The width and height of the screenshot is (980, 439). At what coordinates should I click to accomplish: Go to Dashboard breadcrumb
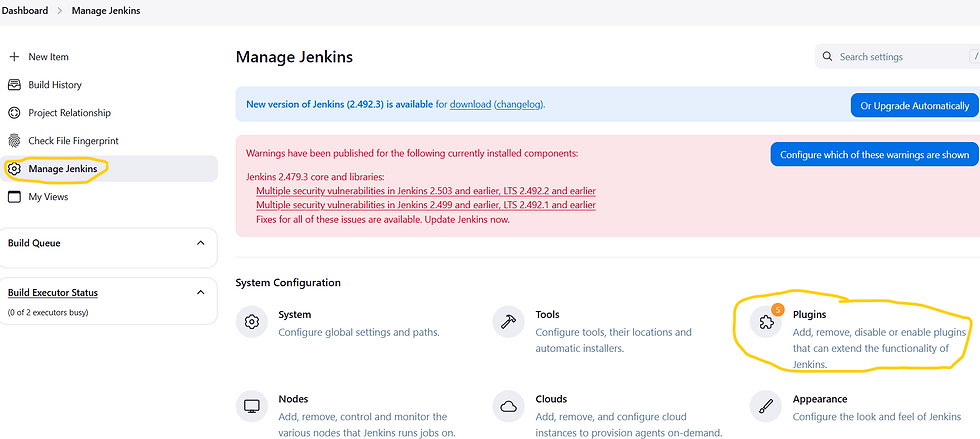click(25, 11)
